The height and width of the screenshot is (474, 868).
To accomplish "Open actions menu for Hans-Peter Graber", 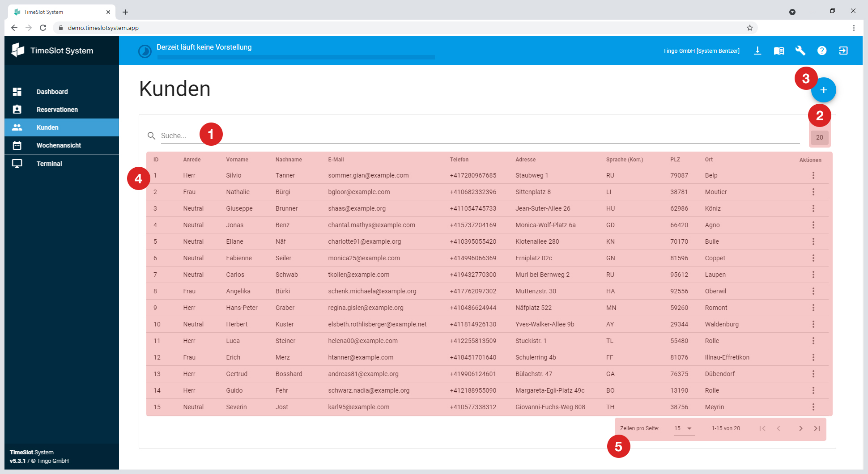I will point(813,308).
